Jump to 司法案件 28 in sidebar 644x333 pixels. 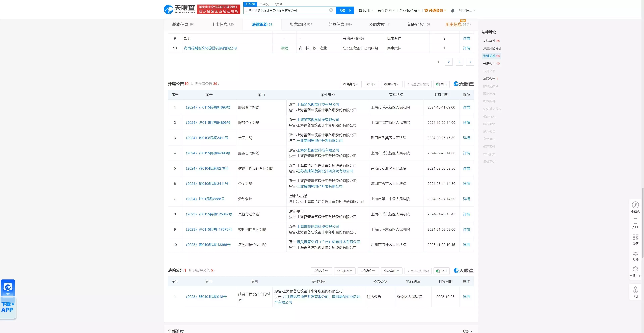(491, 41)
